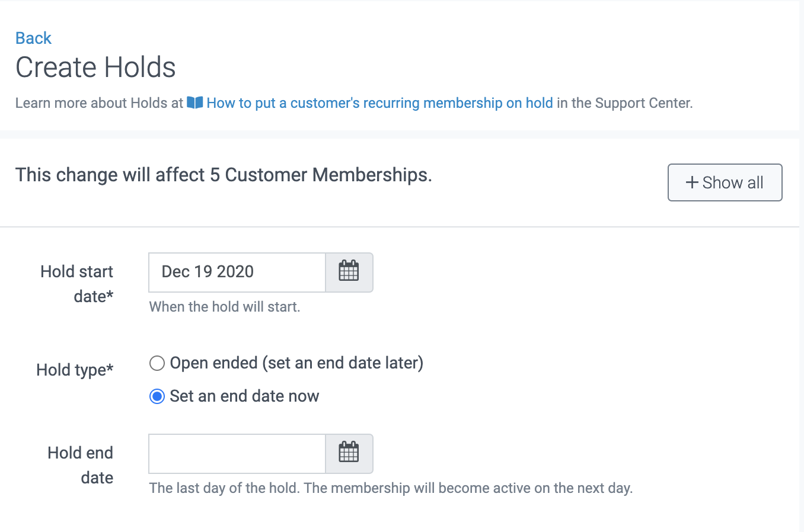Screen dimensions: 804x532
Task: Click the Hold start date input field
Action: click(x=237, y=271)
